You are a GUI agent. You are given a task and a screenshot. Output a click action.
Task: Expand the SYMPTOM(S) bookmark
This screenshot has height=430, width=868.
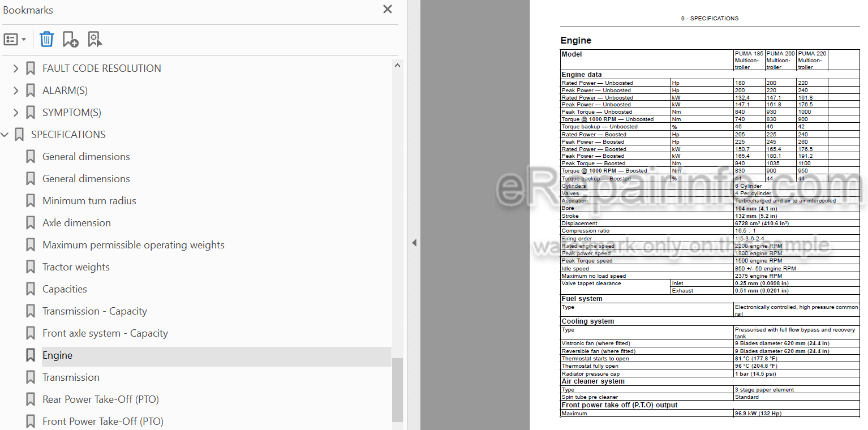(16, 113)
